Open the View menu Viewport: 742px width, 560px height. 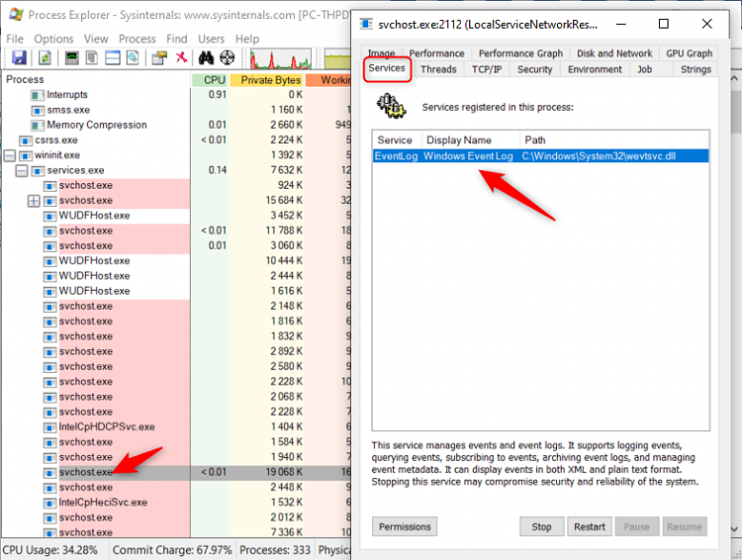(x=96, y=39)
